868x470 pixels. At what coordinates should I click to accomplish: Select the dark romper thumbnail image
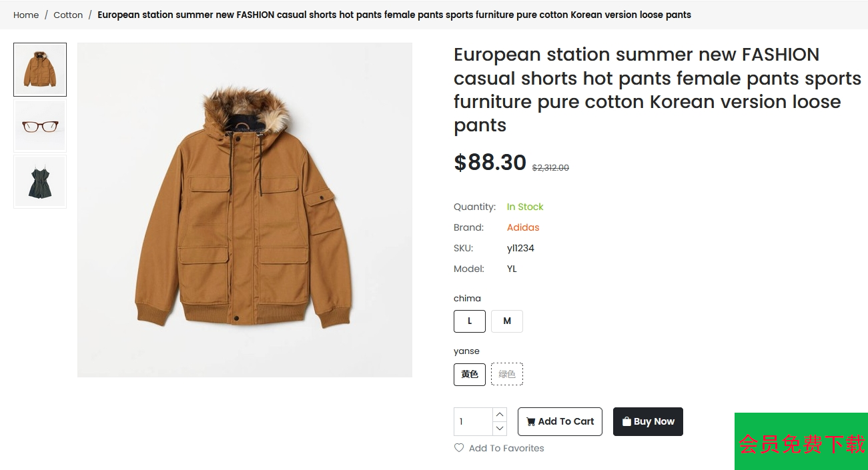tap(40, 181)
